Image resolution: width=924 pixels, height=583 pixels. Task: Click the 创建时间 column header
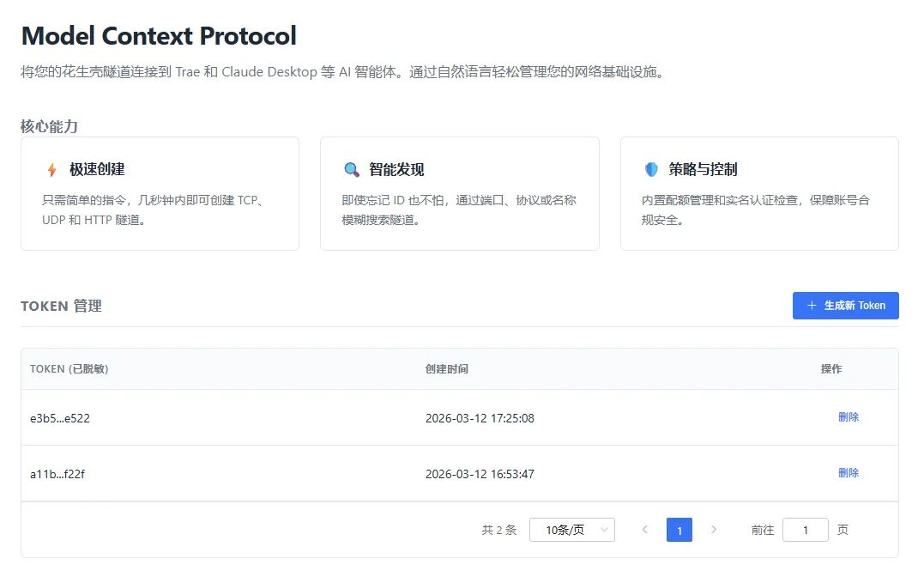[x=446, y=369]
